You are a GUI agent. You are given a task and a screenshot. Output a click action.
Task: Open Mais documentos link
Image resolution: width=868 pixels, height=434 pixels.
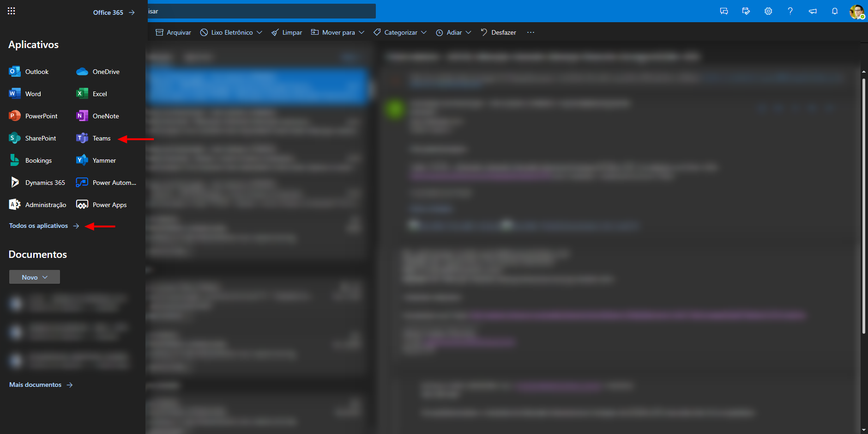coord(41,385)
